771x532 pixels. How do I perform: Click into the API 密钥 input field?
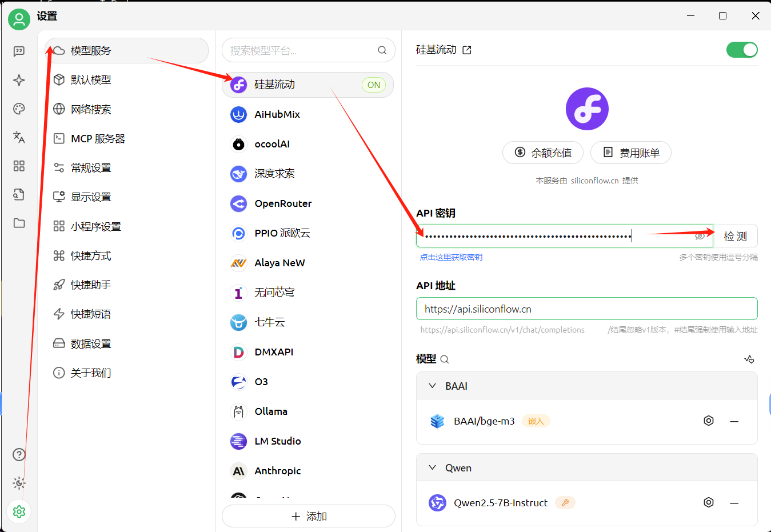[565, 236]
